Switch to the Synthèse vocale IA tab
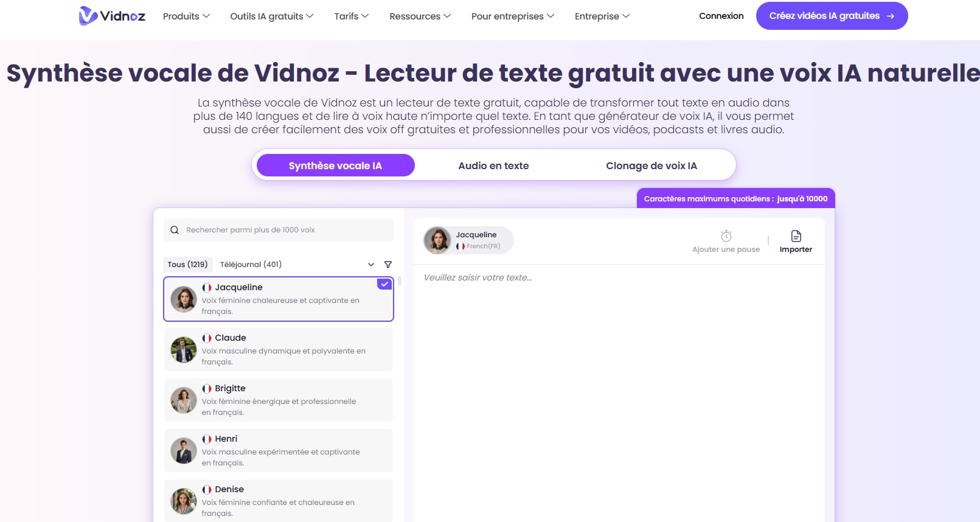 coord(336,165)
